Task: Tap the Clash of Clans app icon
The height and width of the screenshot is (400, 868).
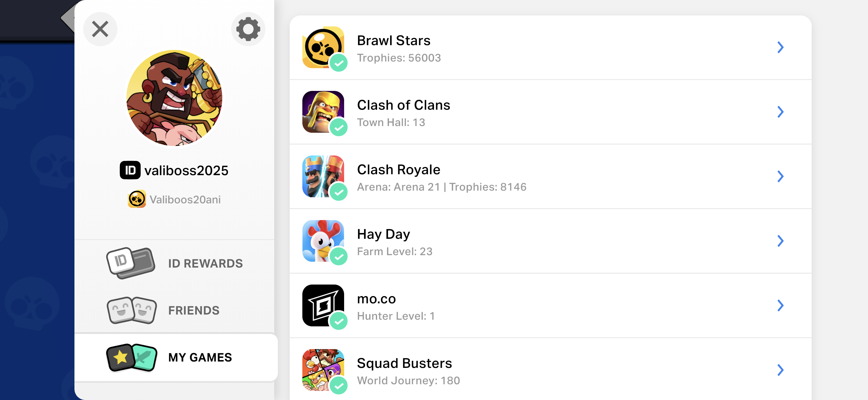Action: tap(323, 112)
